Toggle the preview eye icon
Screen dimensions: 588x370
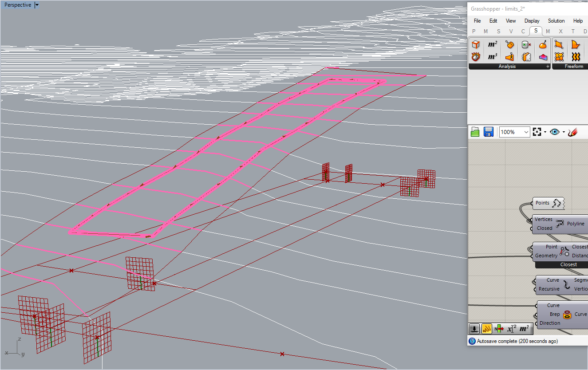[x=555, y=132]
